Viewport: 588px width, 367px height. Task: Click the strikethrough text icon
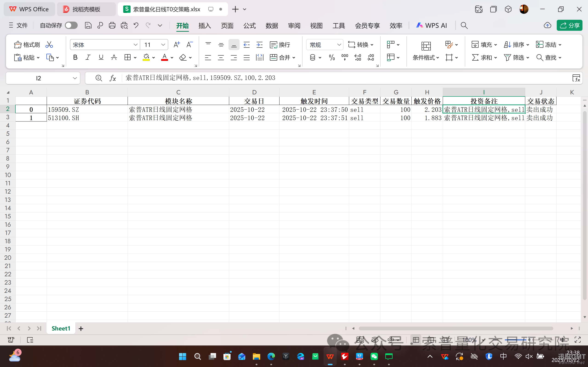(114, 57)
